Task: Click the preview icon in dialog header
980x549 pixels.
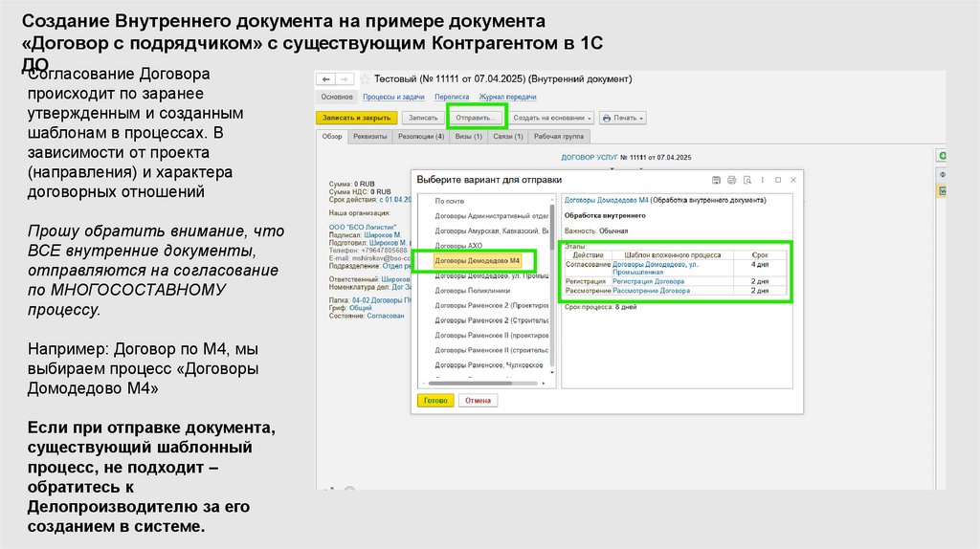Action: tap(746, 180)
